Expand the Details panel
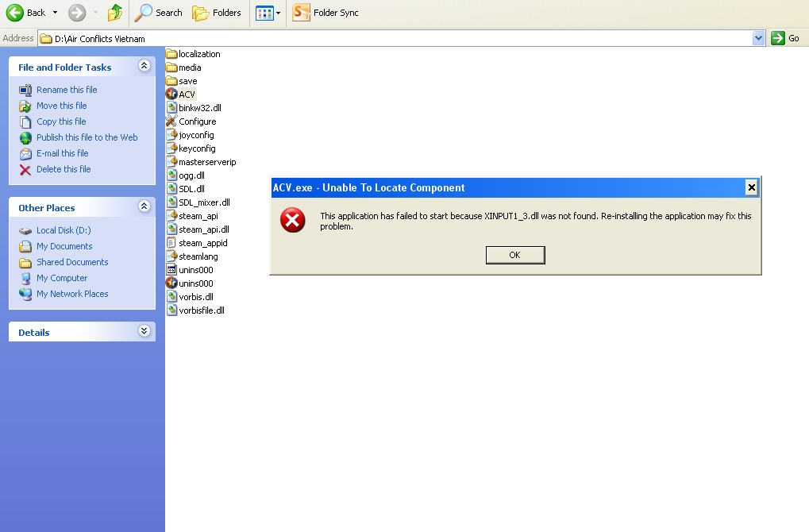Viewport: 809px width, 532px height. 144,331
